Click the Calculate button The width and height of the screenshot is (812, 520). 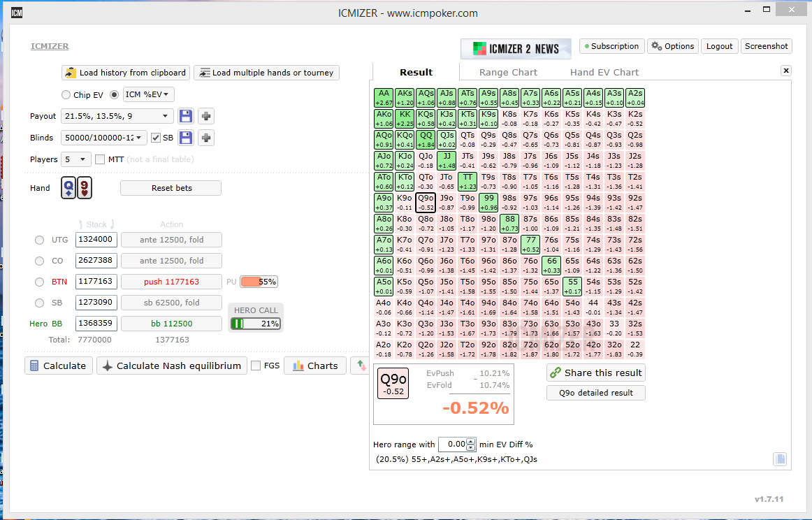pos(59,366)
